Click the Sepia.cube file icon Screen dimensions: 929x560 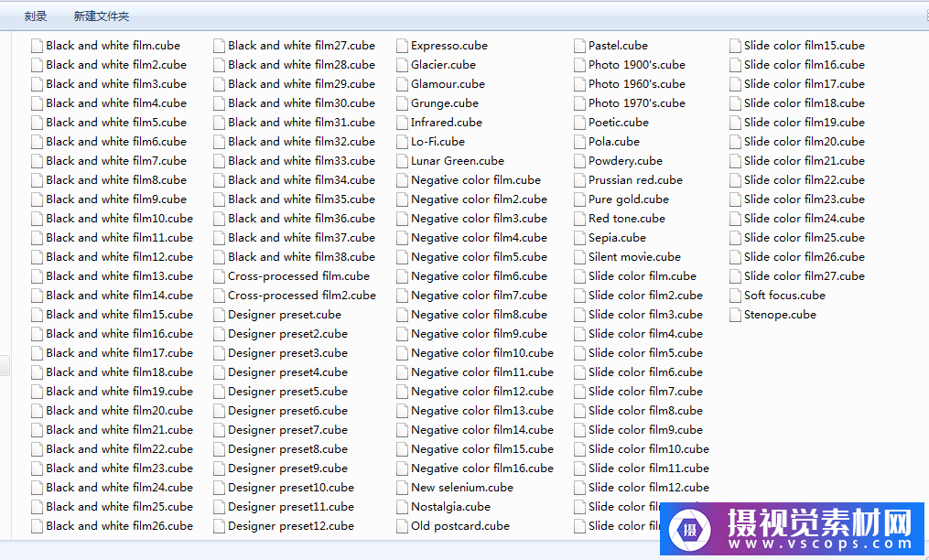click(x=579, y=238)
